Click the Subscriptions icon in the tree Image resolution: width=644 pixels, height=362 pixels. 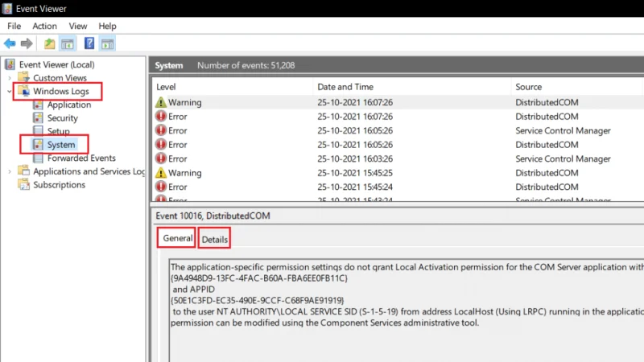click(24, 184)
